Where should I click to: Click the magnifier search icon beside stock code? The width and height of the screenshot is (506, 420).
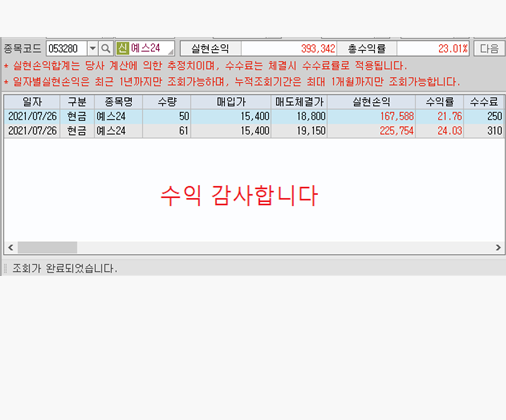click(x=106, y=49)
